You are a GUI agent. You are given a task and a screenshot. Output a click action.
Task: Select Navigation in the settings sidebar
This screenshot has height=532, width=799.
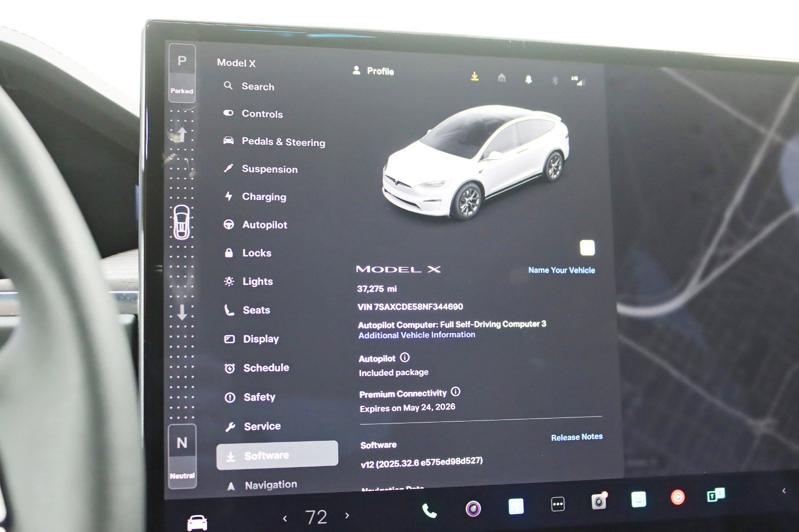pos(270,483)
